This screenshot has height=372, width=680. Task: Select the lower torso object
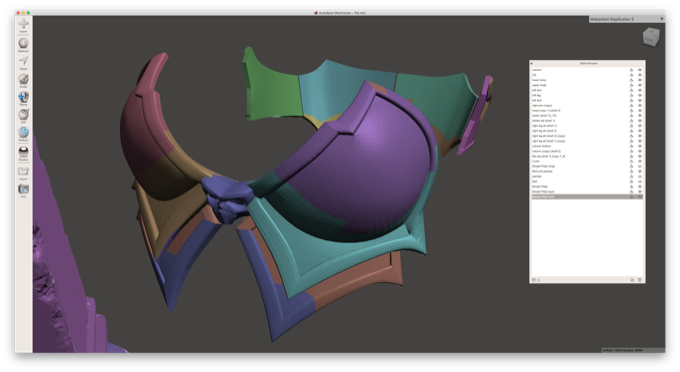point(587,80)
